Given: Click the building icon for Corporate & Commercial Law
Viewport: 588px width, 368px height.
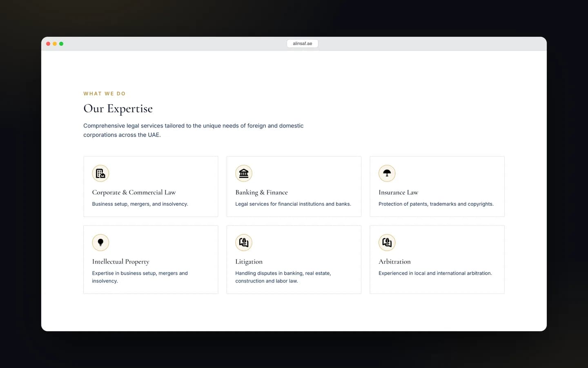Looking at the screenshot, I should [x=100, y=173].
